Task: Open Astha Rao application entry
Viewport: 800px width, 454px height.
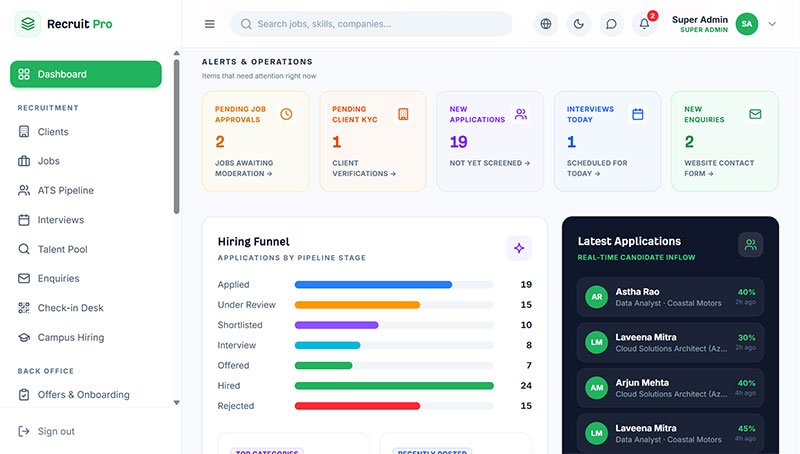Action: [x=670, y=297]
